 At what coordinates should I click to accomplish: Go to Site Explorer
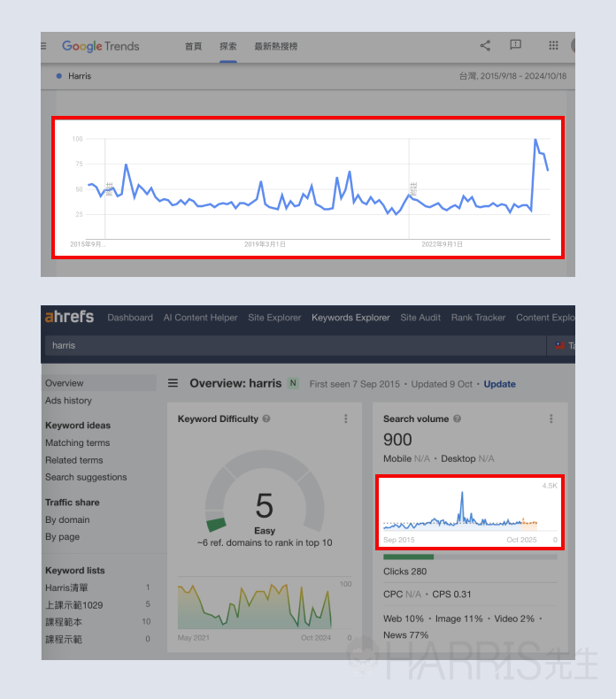coord(274,318)
